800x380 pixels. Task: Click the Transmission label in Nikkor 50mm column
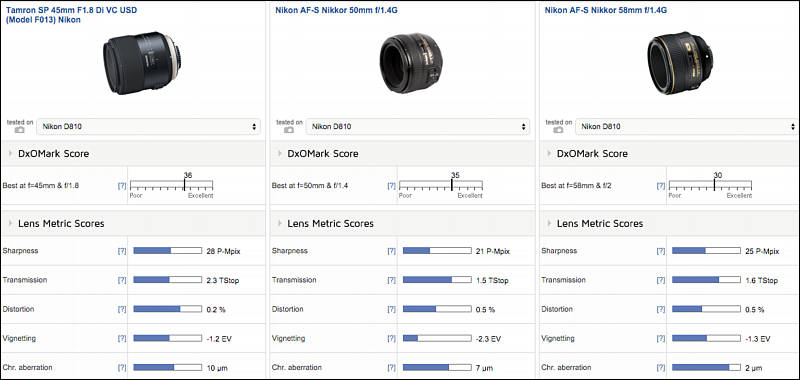[x=293, y=280]
